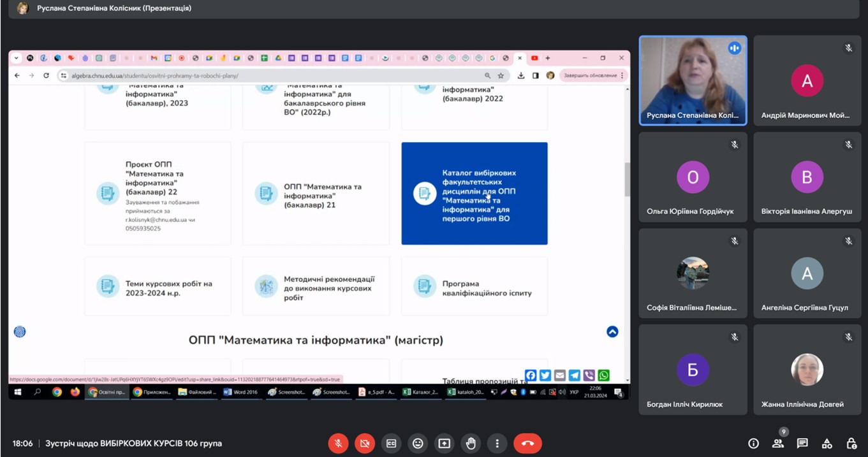This screenshot has width=868, height=457.
Task: Share page via email envelope icon
Action: click(560, 375)
